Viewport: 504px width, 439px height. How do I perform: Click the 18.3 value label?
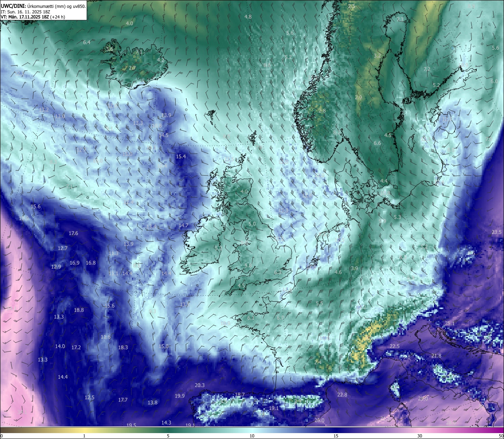(123, 347)
